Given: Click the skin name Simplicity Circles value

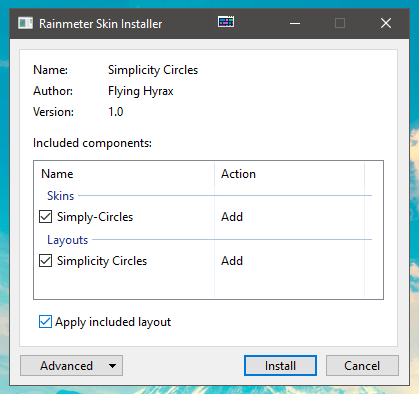Looking at the screenshot, I should (153, 70).
